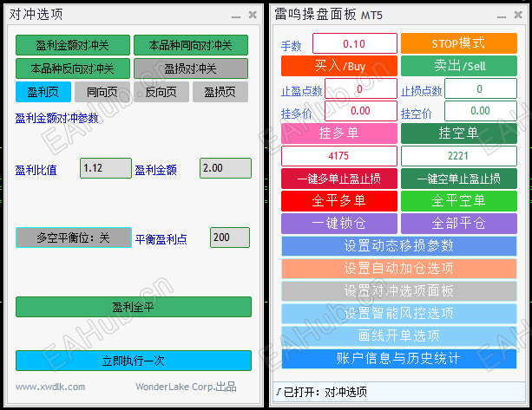The height and width of the screenshot is (410, 532).
Task: Open 画线开单选项 panel
Action: tap(399, 335)
